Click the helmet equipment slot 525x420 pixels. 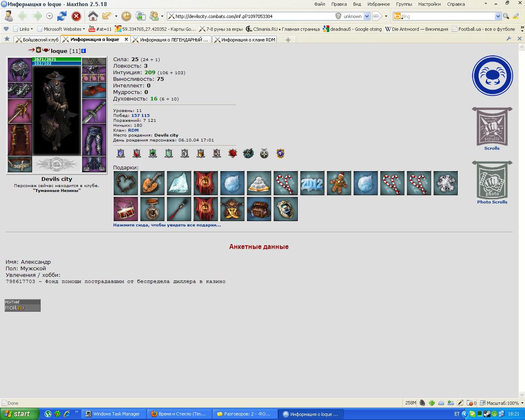[x=20, y=70]
